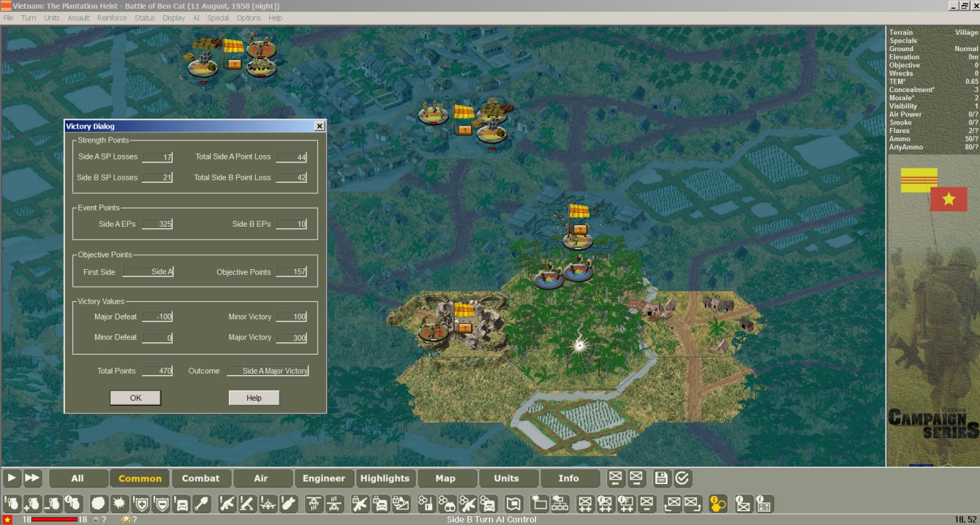Click the red star side flag in status bar
The width and height of the screenshot is (980, 525).
[x=7, y=519]
